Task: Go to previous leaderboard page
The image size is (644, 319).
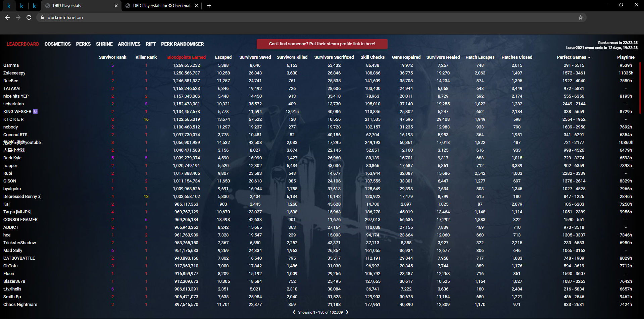Action: [294, 312]
